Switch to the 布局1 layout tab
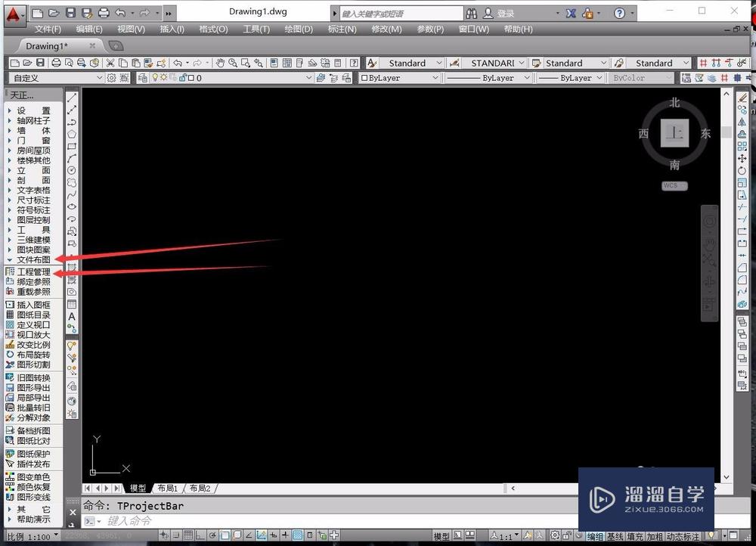The image size is (756, 546). tap(167, 488)
